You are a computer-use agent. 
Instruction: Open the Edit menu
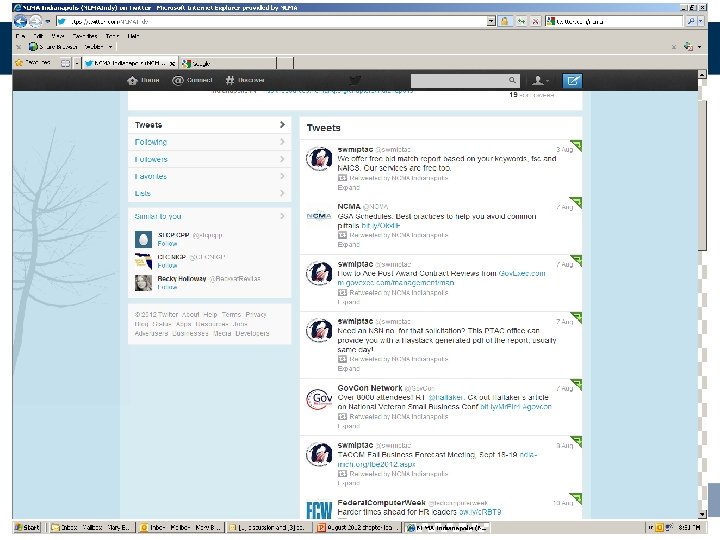point(38,36)
